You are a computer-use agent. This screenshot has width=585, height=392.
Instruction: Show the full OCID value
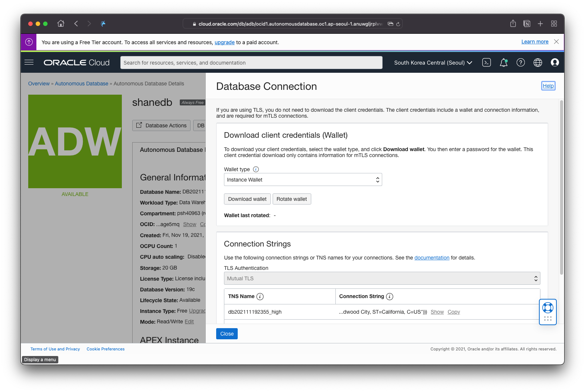(189, 224)
